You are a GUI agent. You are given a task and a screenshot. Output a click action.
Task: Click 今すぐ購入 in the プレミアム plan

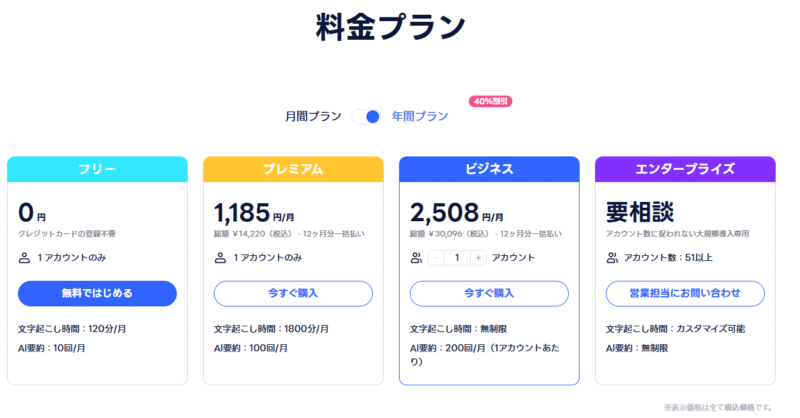293,293
